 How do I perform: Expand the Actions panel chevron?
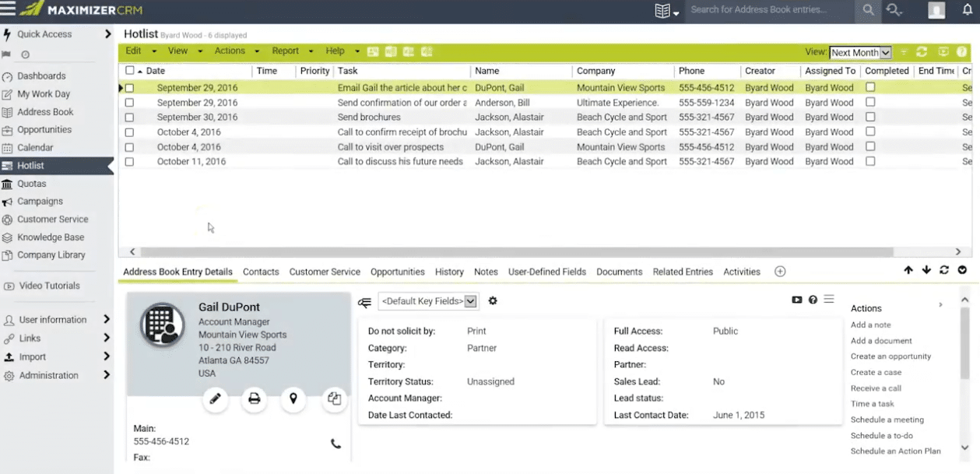pos(940,305)
